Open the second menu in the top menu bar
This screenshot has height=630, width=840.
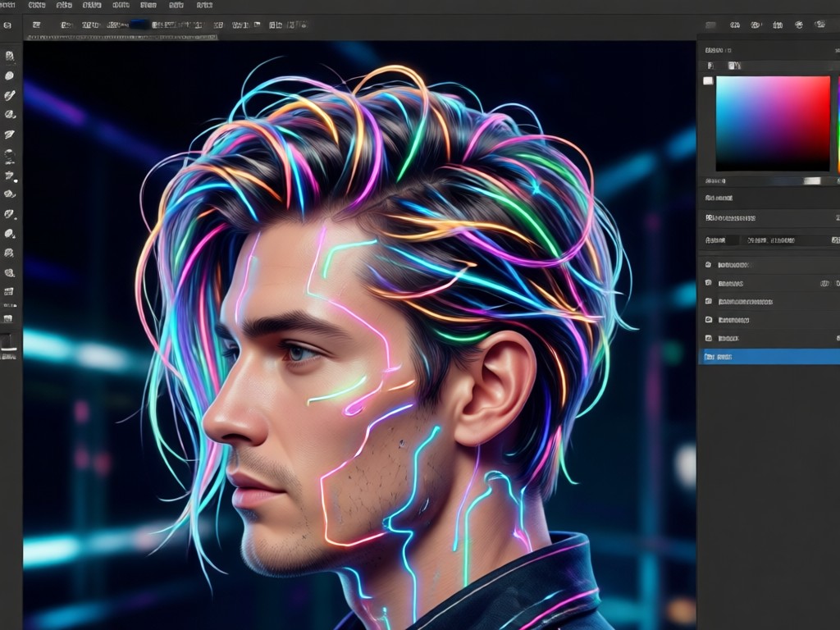tap(36, 5)
